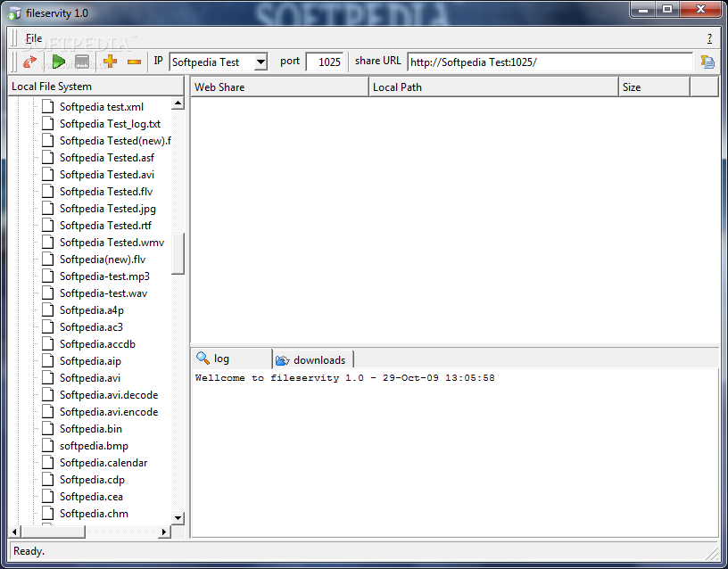728x569 pixels.
Task: Select Softpedia-test.wav file
Action: point(103,293)
